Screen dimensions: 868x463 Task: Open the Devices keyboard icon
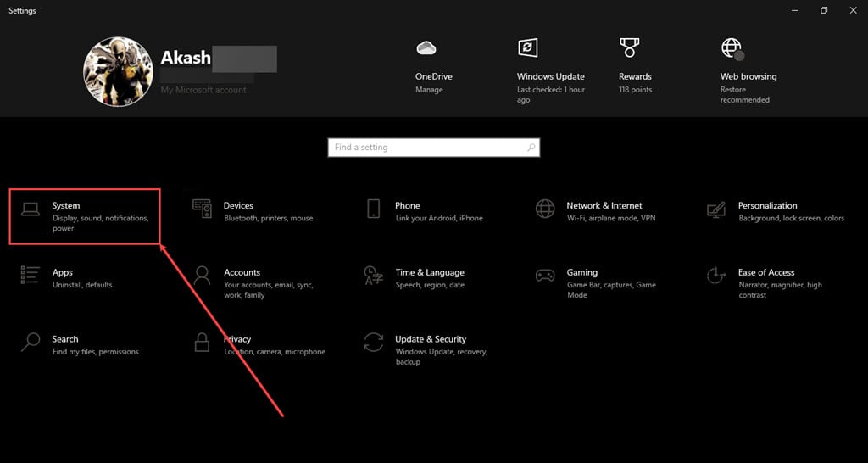pos(202,209)
